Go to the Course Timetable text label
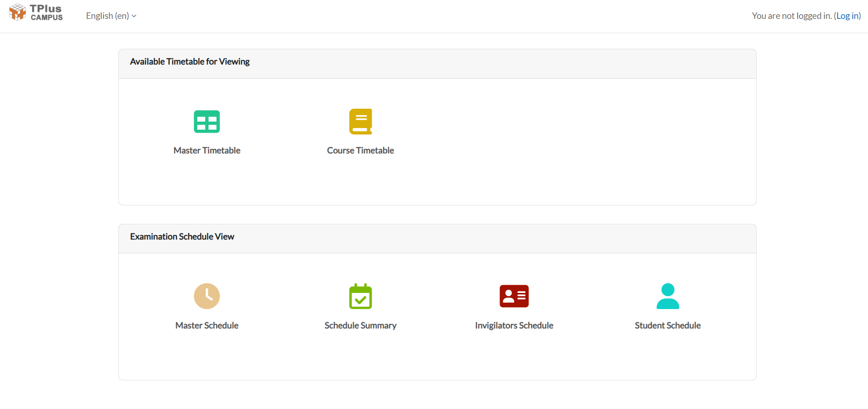The width and height of the screenshot is (868, 409). click(x=360, y=151)
